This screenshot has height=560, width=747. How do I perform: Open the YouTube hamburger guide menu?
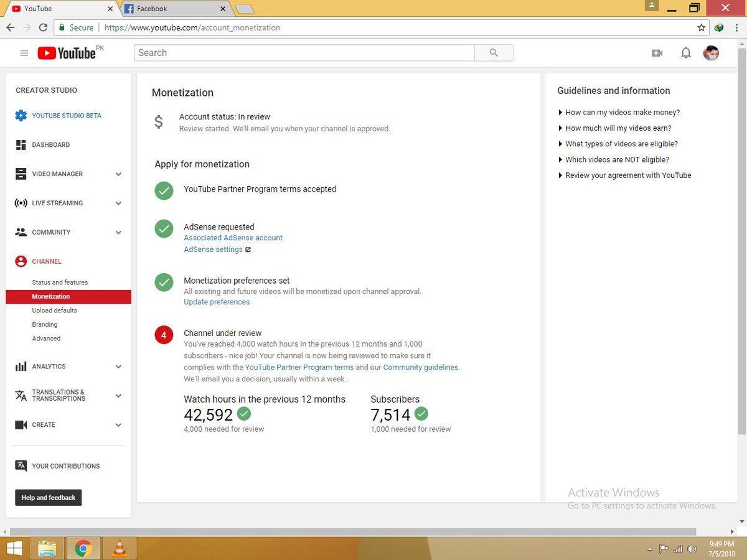click(24, 53)
